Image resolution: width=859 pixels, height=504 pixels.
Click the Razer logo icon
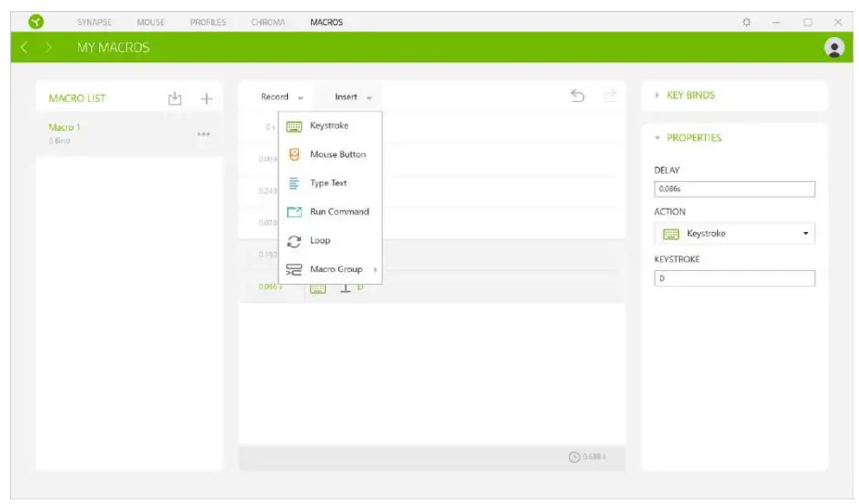coord(36,22)
